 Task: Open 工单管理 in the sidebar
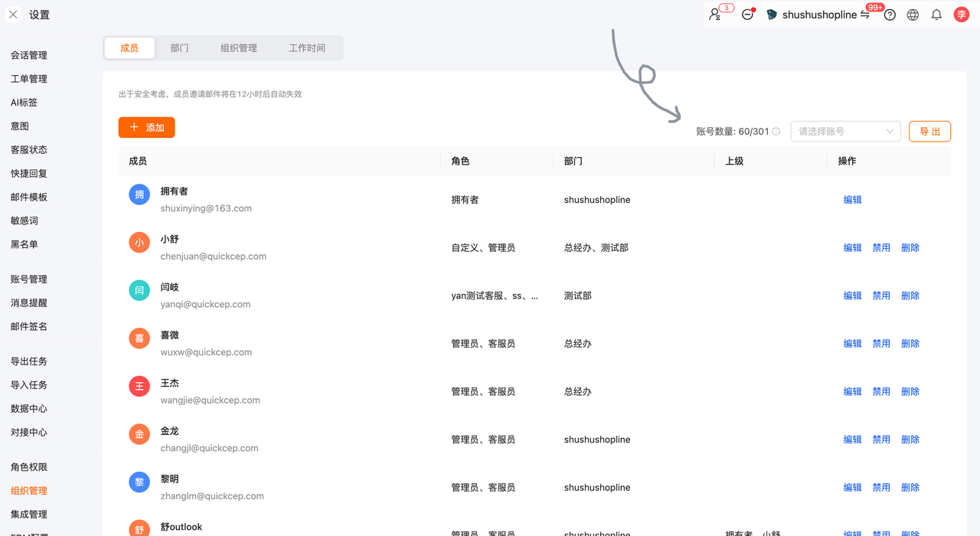[x=29, y=79]
